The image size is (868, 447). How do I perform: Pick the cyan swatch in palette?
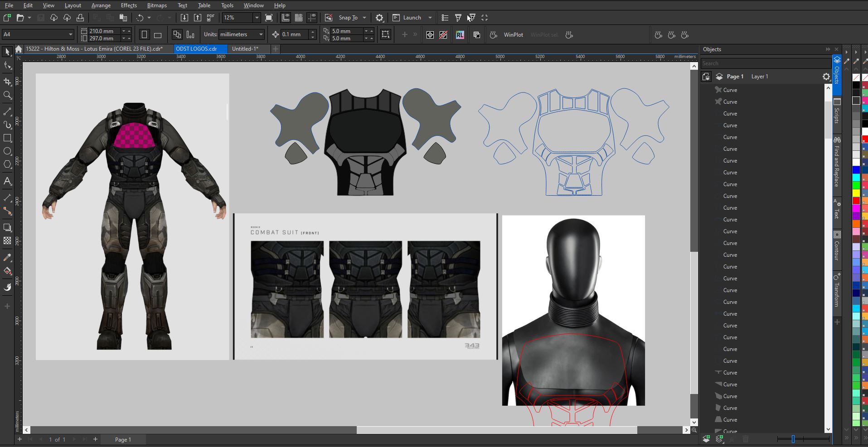point(856,178)
